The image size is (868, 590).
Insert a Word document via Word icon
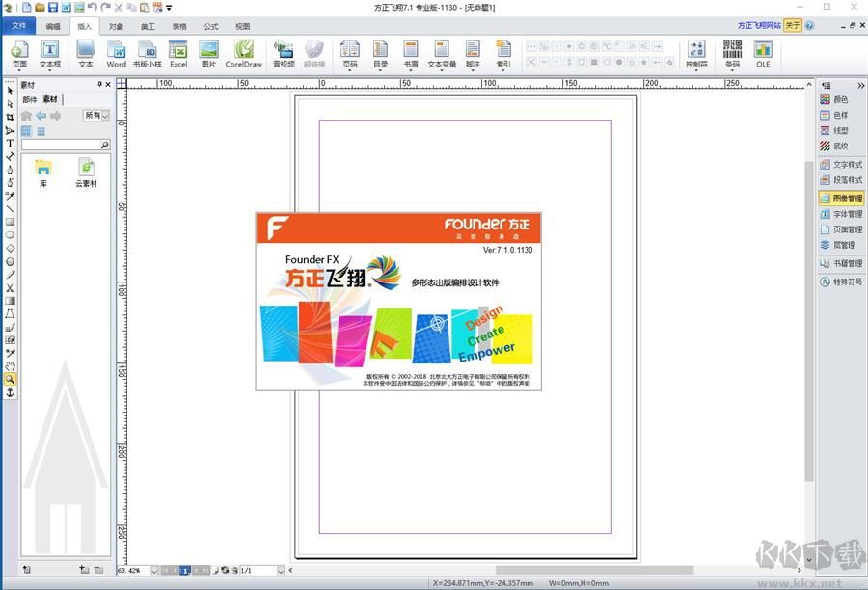[x=117, y=54]
